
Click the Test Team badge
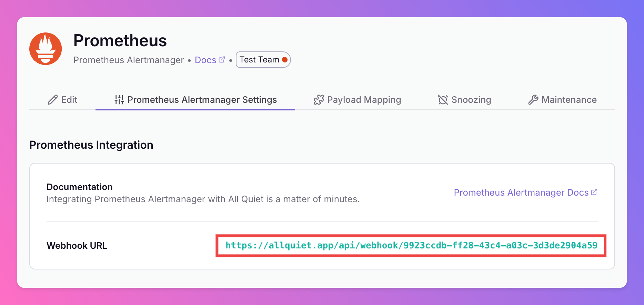click(x=263, y=60)
